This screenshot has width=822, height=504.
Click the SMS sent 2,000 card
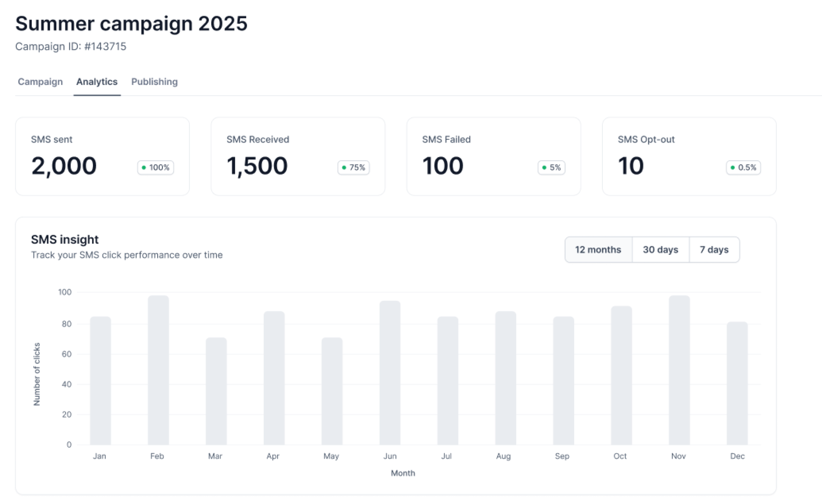point(102,156)
